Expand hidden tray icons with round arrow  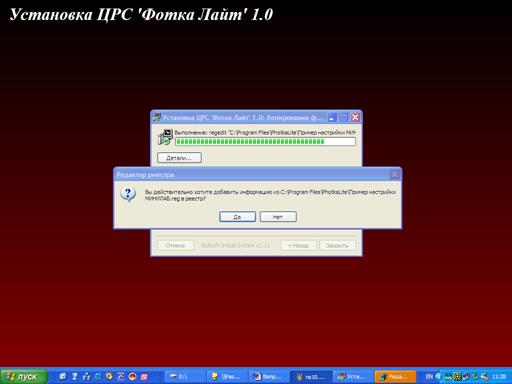(x=439, y=377)
